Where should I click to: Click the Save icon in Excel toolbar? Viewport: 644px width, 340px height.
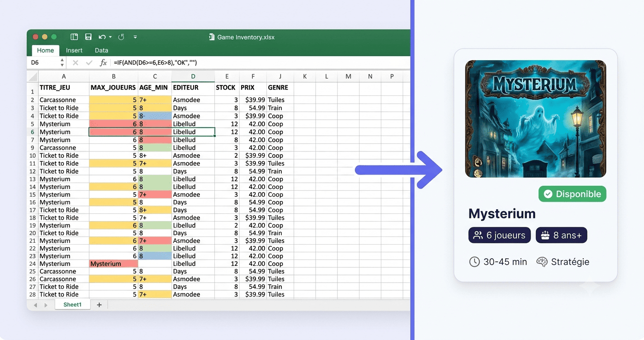(x=88, y=37)
